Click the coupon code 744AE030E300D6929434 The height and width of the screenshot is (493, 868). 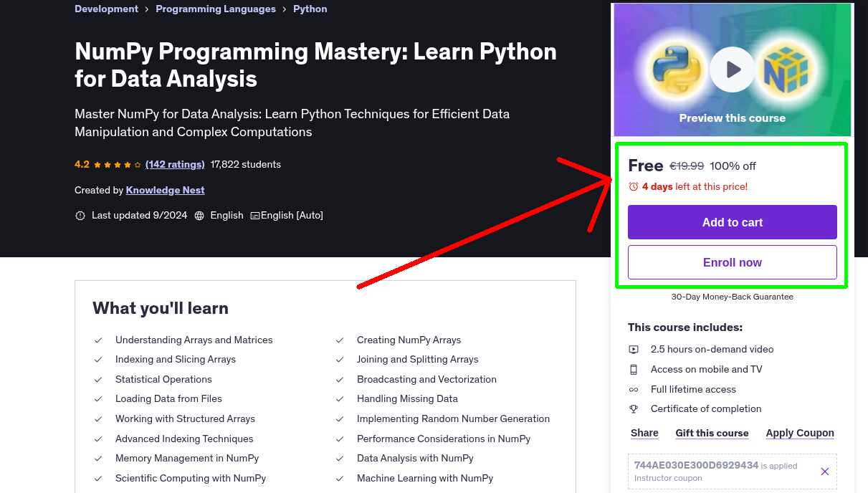point(696,465)
